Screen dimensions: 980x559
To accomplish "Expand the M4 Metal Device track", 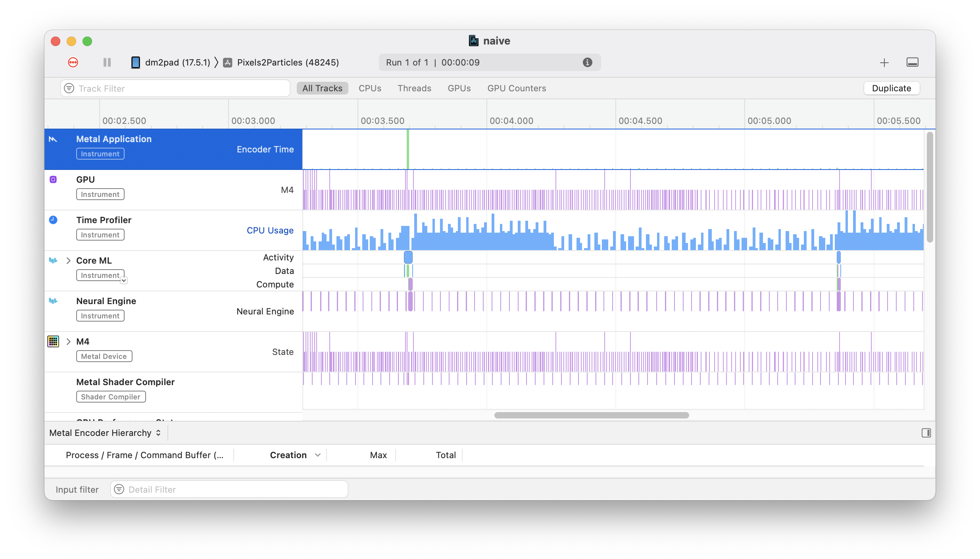I will coord(68,341).
